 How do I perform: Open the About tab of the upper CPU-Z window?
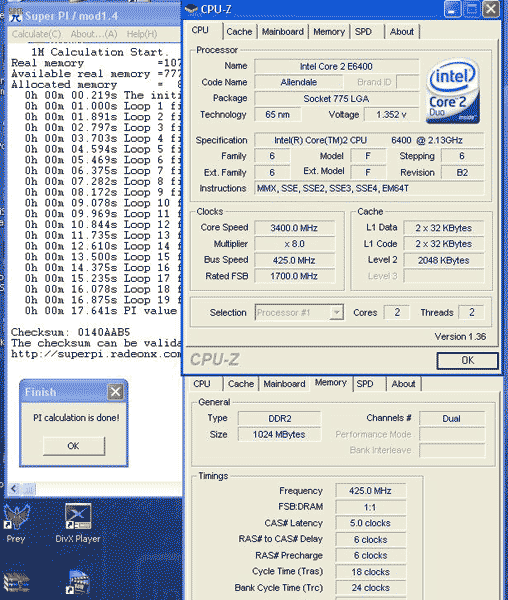click(x=402, y=32)
